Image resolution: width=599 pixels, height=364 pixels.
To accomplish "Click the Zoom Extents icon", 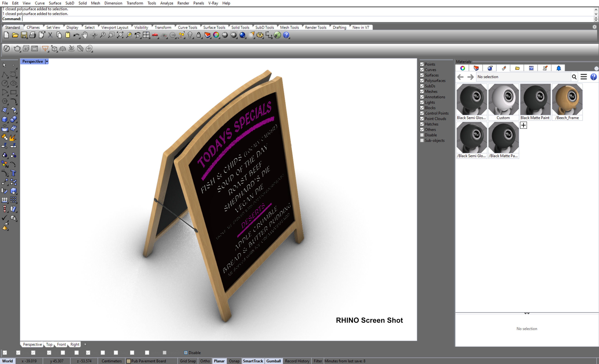I will pyautogui.click(x=120, y=35).
